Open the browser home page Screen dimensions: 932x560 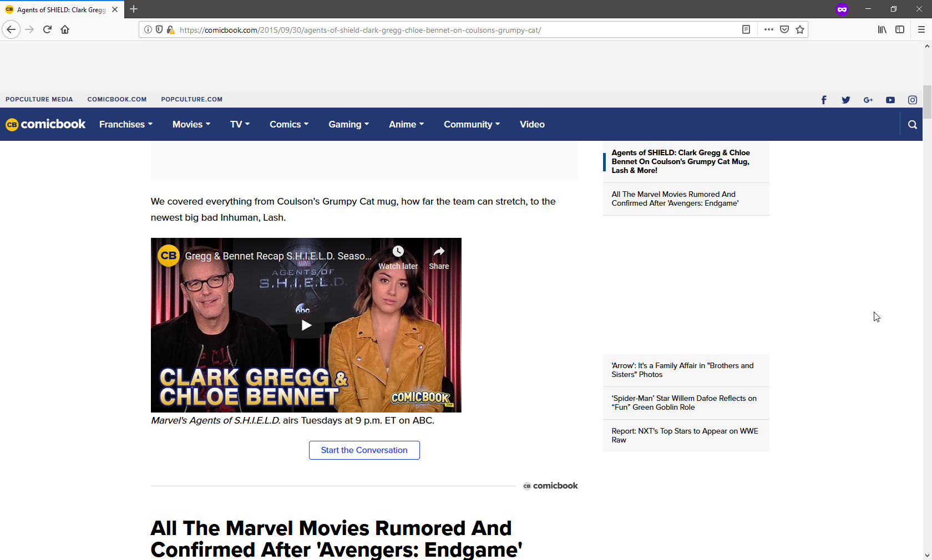pyautogui.click(x=65, y=29)
